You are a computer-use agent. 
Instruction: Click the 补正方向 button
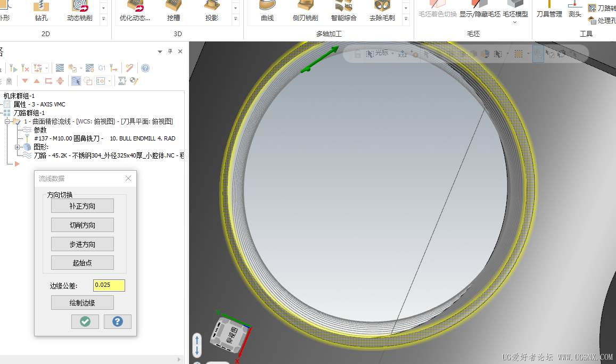(x=83, y=206)
